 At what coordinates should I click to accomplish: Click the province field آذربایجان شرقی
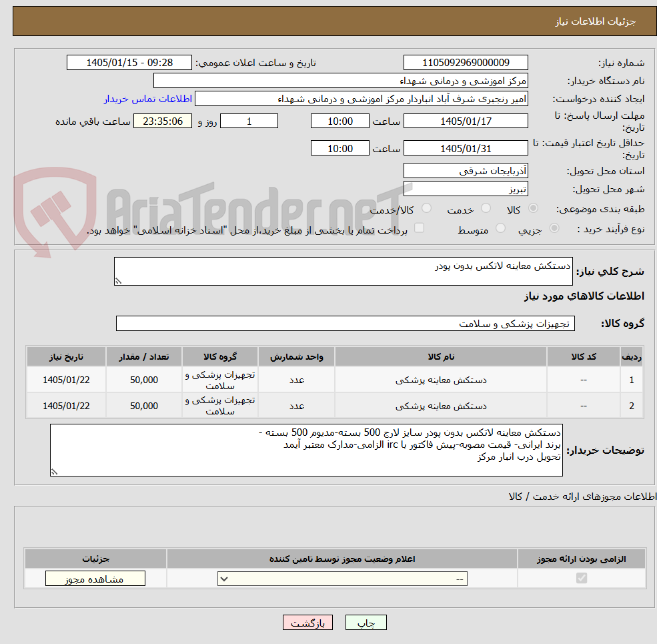pyautogui.click(x=466, y=171)
